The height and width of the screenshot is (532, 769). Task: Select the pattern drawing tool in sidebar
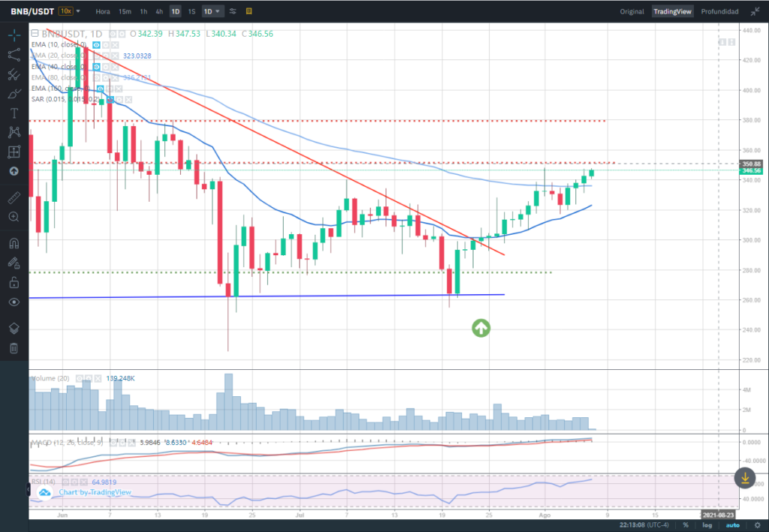[14, 132]
